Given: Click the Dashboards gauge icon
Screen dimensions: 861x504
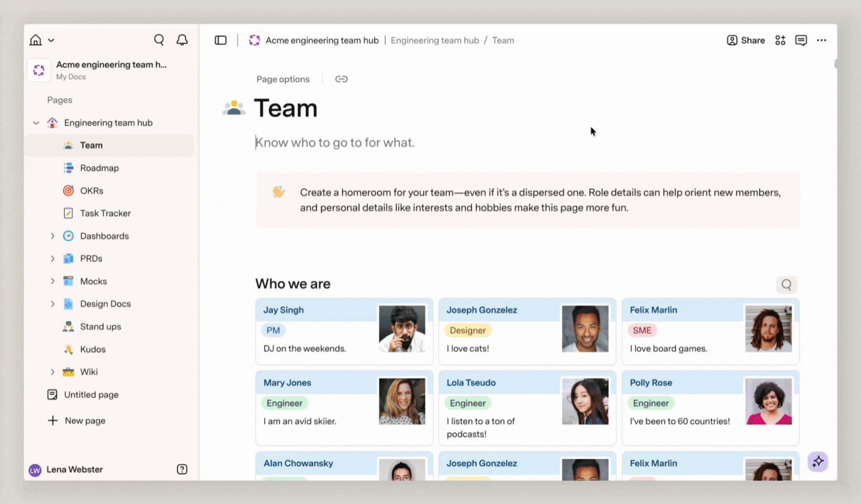Looking at the screenshot, I should tap(68, 236).
